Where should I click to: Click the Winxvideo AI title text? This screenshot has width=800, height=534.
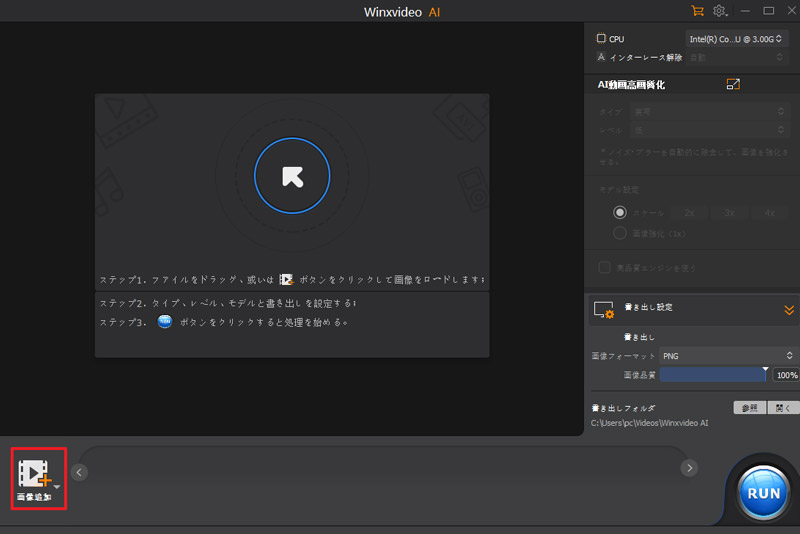click(402, 12)
